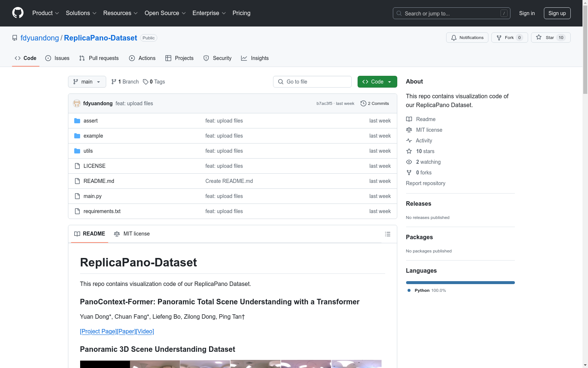Image resolution: width=588 pixels, height=368 pixels.
Task: Fork the ReplicaPano-Dataset repository
Action: [509, 38]
